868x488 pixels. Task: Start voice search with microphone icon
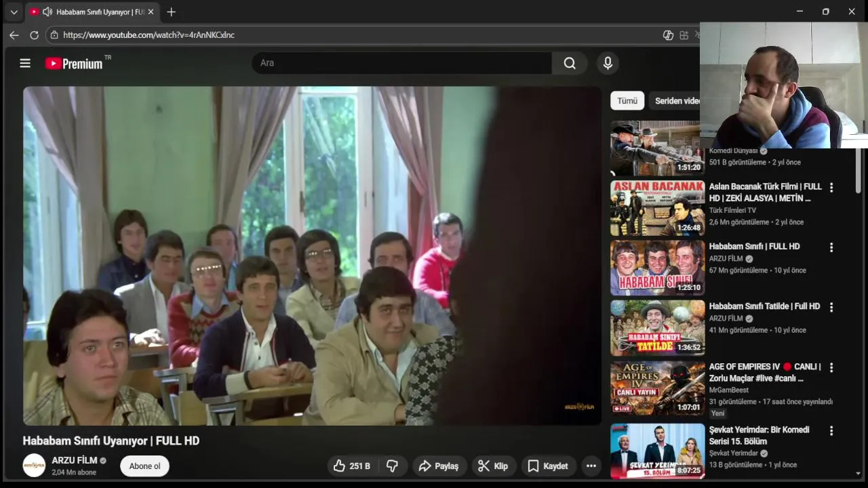[608, 63]
